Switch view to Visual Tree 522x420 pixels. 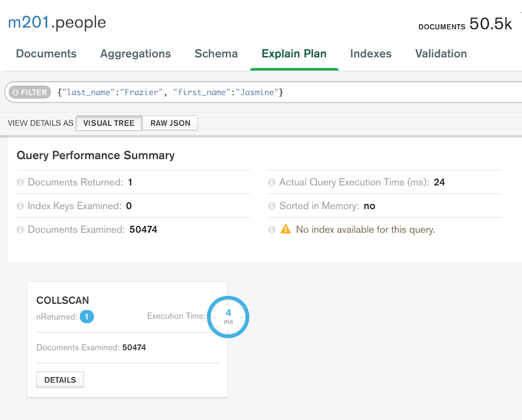click(x=109, y=123)
